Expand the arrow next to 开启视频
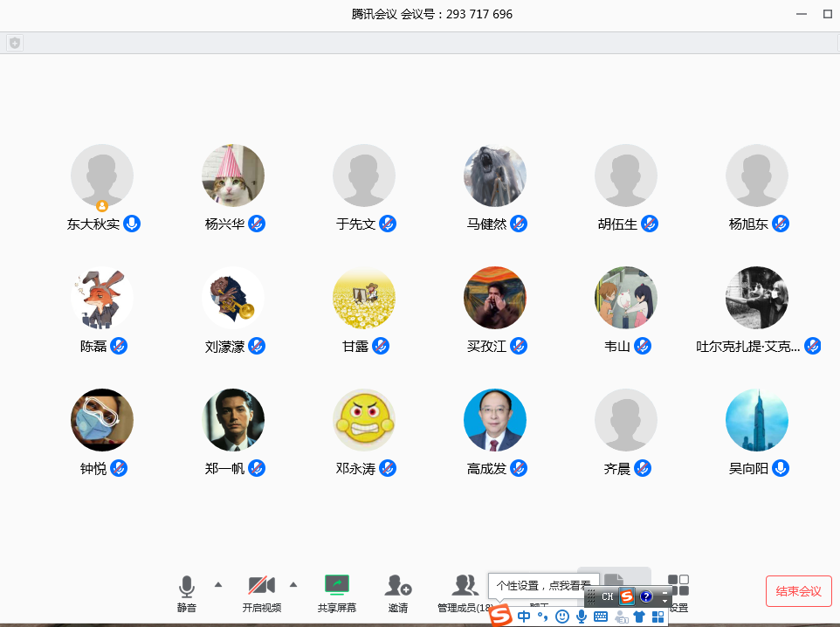Image resolution: width=840 pixels, height=627 pixels. (x=293, y=584)
